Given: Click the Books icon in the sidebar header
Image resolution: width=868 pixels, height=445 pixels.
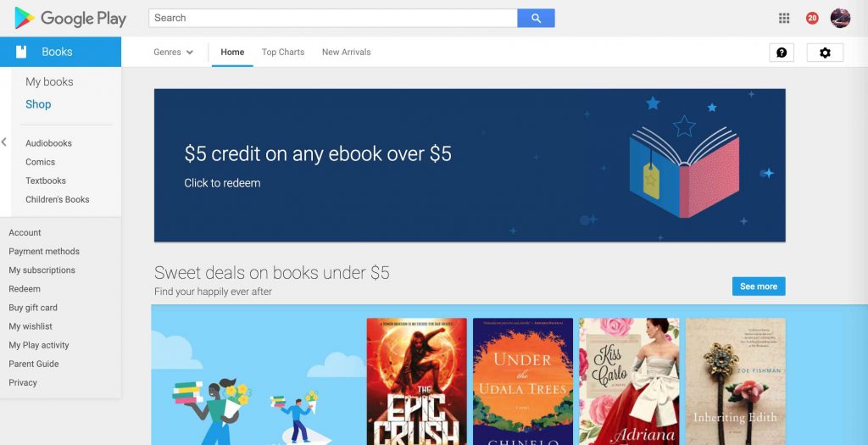Looking at the screenshot, I should 21,52.
